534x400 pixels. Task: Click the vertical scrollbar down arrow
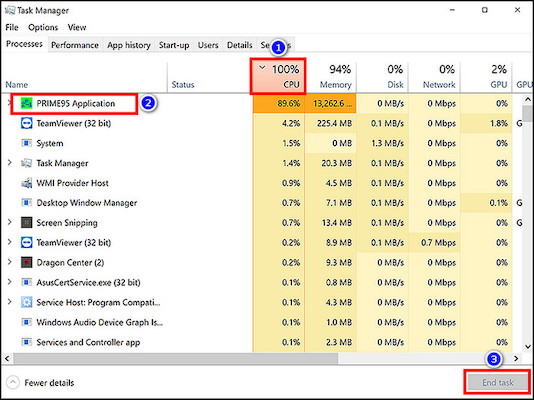pyautogui.click(x=528, y=347)
